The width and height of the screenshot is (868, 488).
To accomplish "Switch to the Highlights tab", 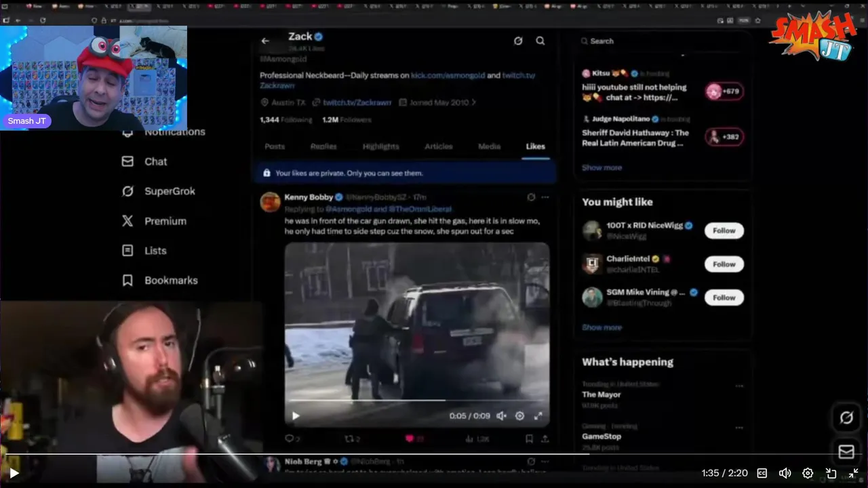I will coord(380,146).
